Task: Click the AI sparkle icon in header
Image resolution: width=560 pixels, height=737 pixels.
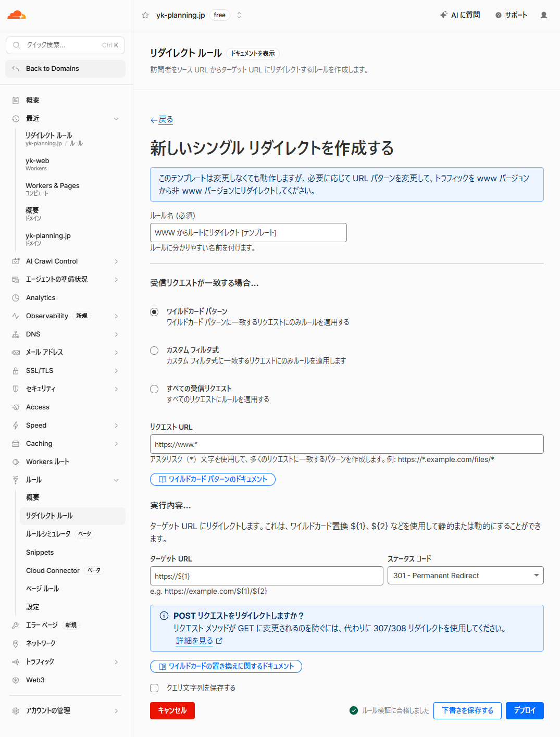Action: (443, 15)
